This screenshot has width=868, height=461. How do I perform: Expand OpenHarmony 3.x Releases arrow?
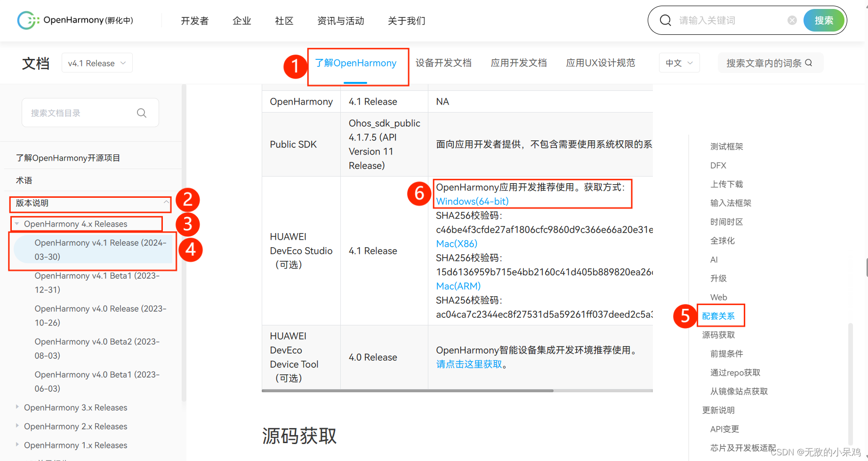pyautogui.click(x=17, y=407)
